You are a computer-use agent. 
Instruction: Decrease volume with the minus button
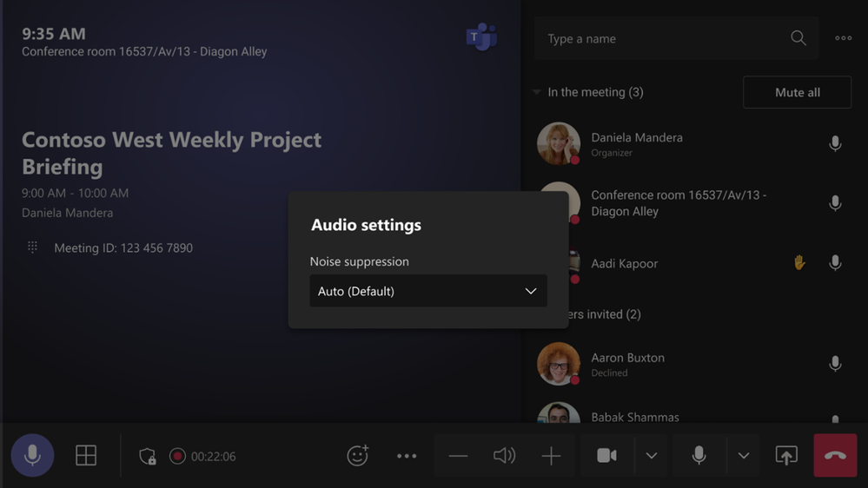click(x=459, y=456)
